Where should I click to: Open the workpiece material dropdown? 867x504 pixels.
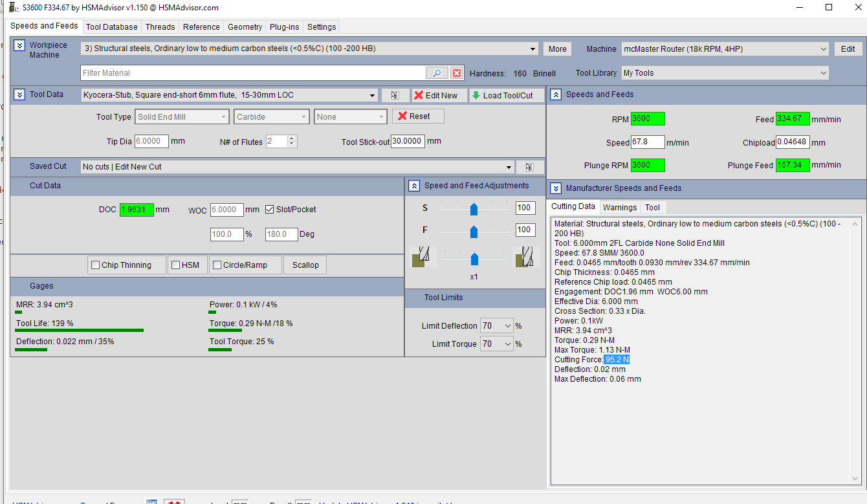coord(532,49)
